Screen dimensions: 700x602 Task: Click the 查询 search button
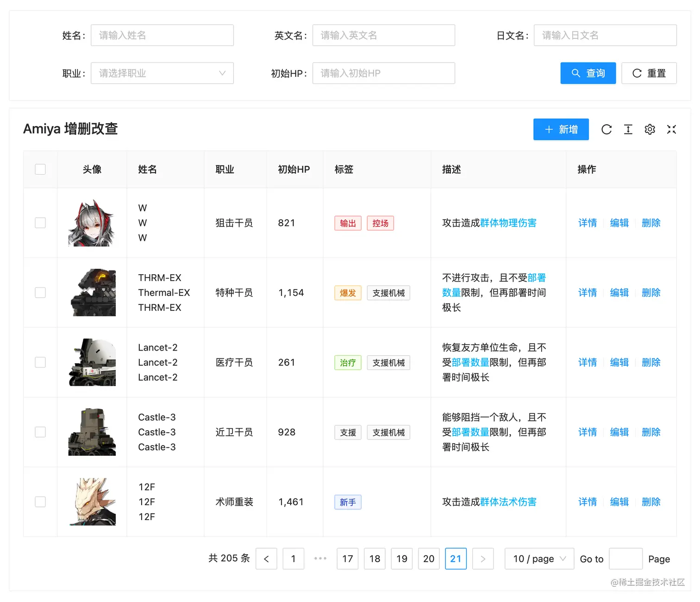(588, 73)
